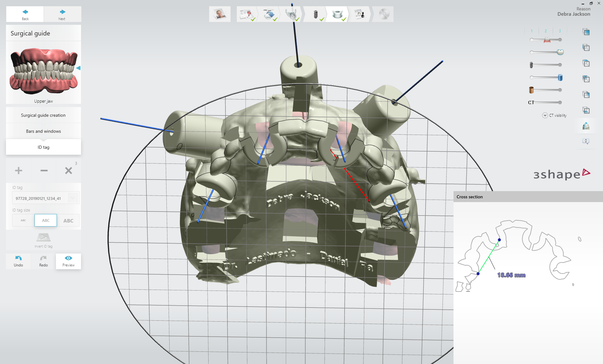The height and width of the screenshot is (364, 603).
Task: Select the surgical guide design workflow step
Action: click(338, 14)
